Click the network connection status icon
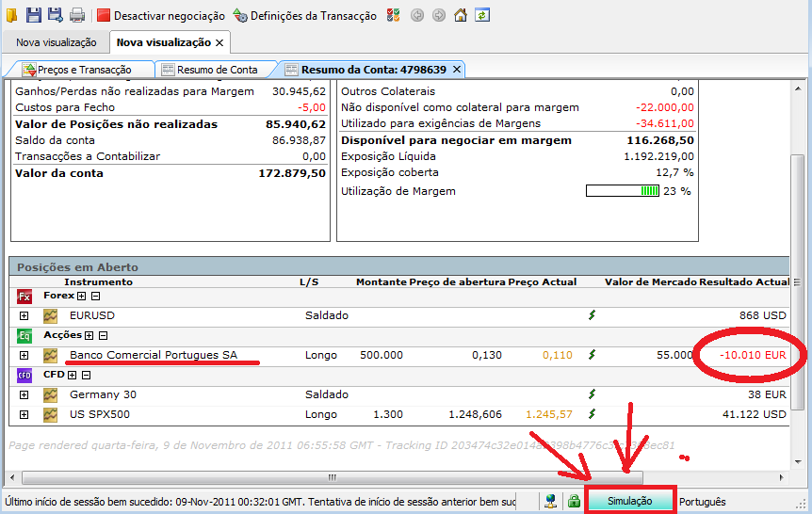Viewport: 812px width, 514px height. click(x=551, y=501)
